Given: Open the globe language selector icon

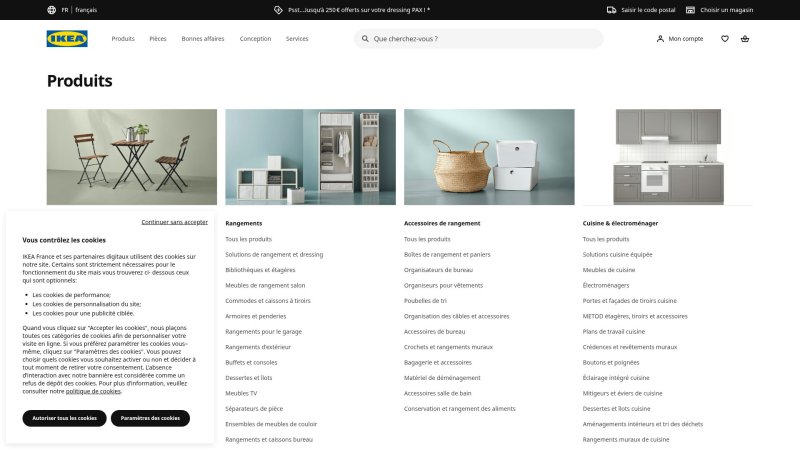Looking at the screenshot, I should click(52, 10).
